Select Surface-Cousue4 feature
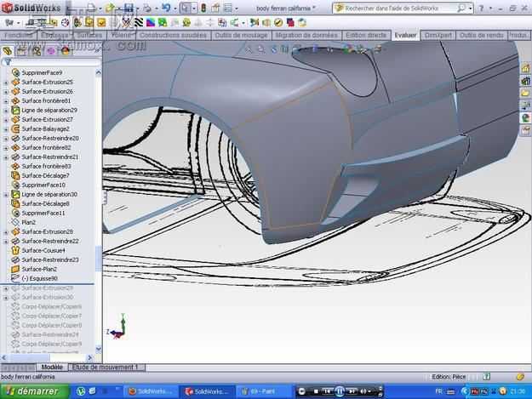The width and height of the screenshot is (532, 399). click(43, 250)
